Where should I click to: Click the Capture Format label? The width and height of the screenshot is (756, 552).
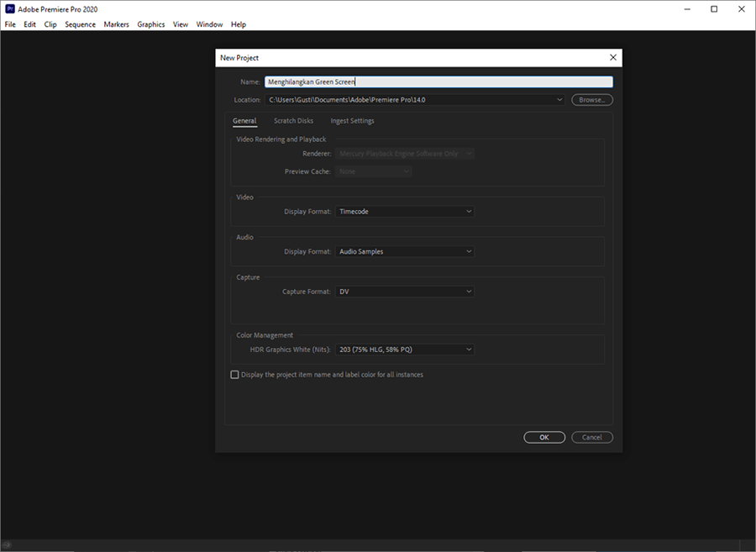point(306,292)
